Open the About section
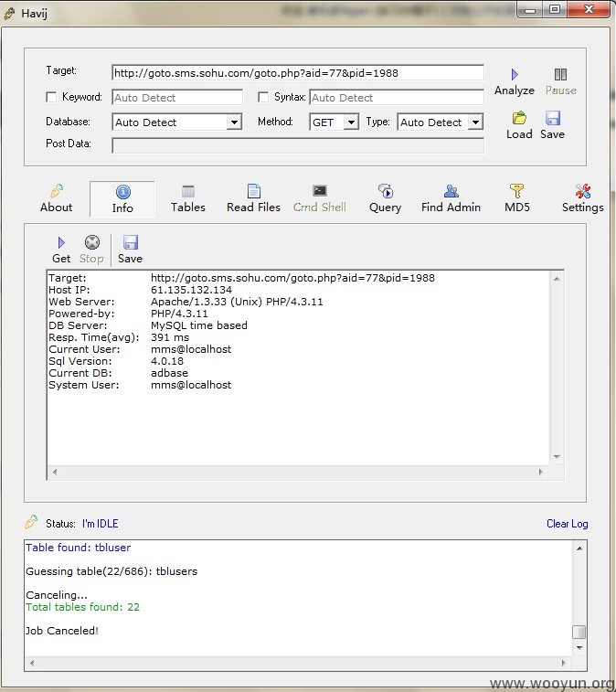This screenshot has width=616, height=692. click(x=56, y=198)
